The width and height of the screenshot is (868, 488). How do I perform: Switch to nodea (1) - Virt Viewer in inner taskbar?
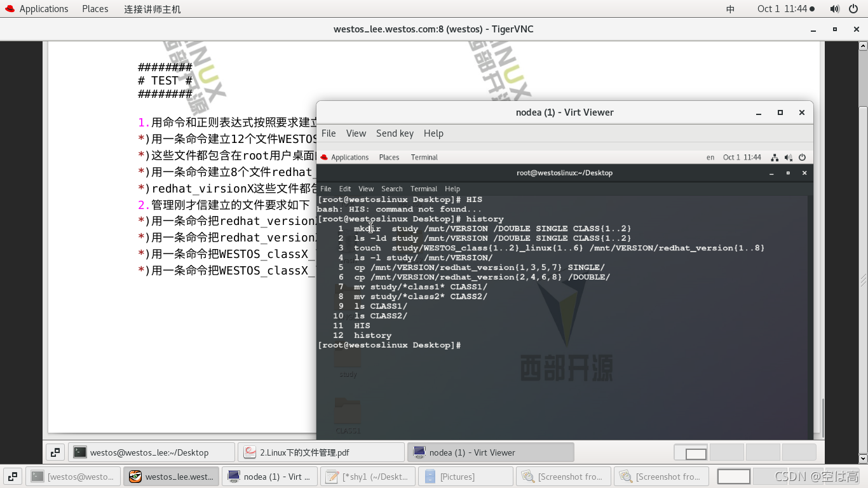point(491,452)
